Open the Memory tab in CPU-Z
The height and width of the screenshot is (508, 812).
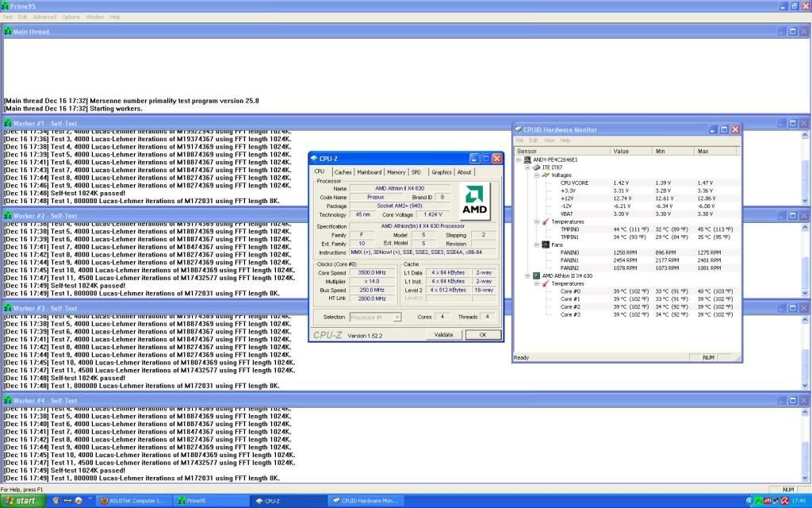[396, 172]
